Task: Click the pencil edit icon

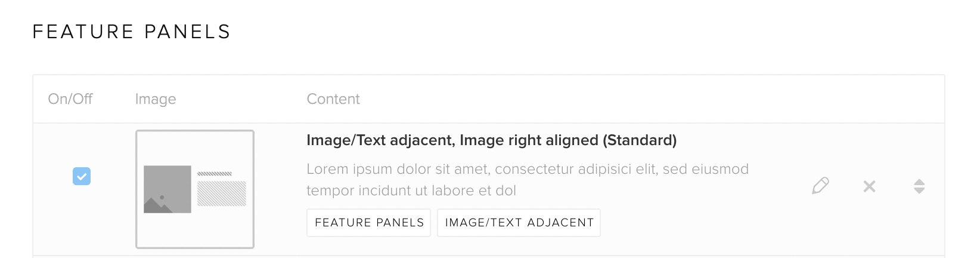Action: point(820,186)
